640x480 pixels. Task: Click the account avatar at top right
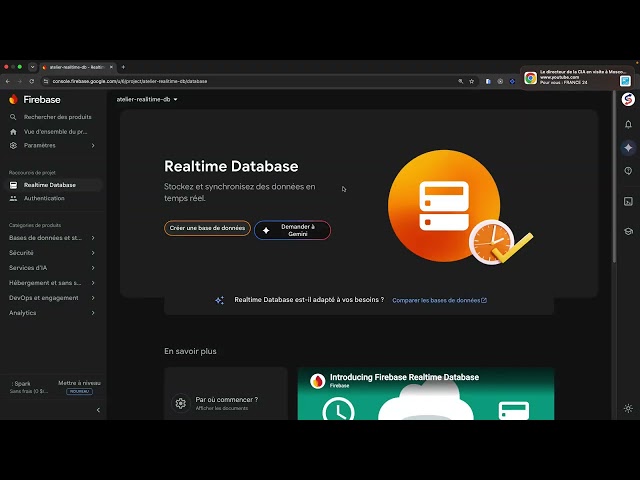[x=628, y=99]
